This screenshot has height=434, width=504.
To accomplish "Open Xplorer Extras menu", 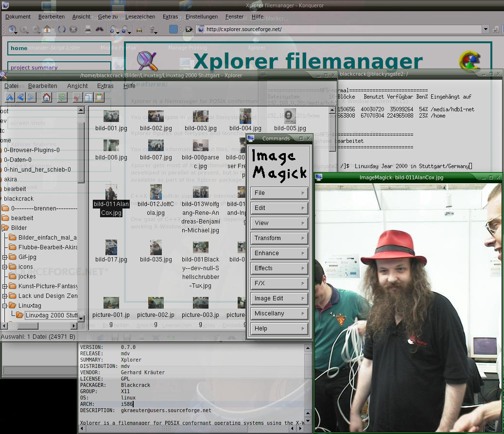I will (x=105, y=86).
